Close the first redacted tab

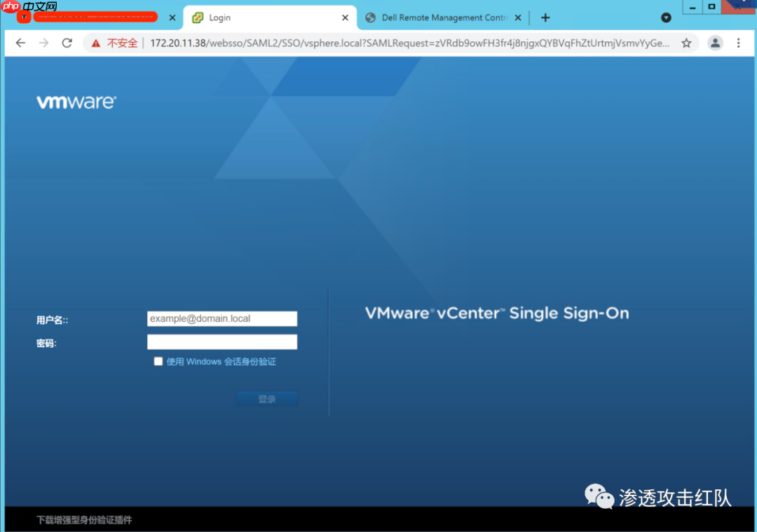(172, 18)
